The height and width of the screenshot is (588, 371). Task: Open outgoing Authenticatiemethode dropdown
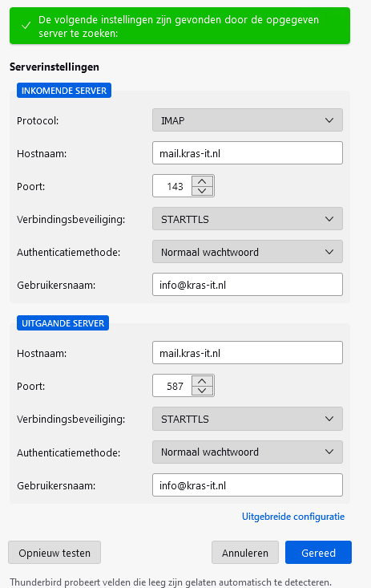[x=248, y=452]
